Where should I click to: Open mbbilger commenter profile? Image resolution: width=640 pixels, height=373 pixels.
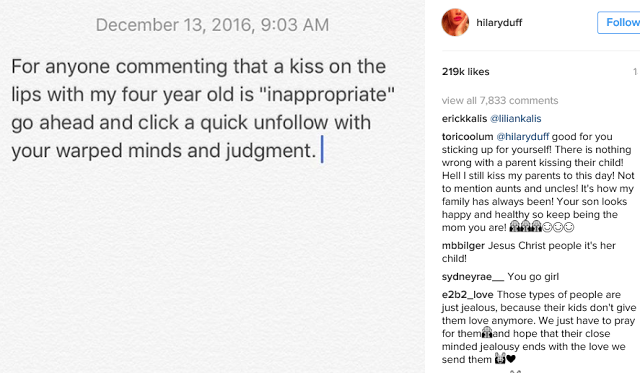pos(463,246)
